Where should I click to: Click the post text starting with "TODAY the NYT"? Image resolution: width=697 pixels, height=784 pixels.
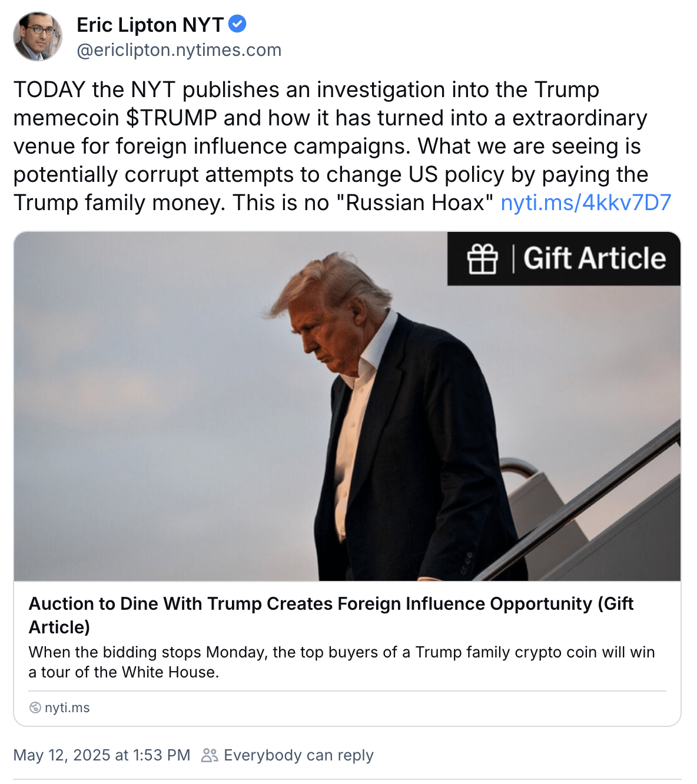[x=306, y=89]
